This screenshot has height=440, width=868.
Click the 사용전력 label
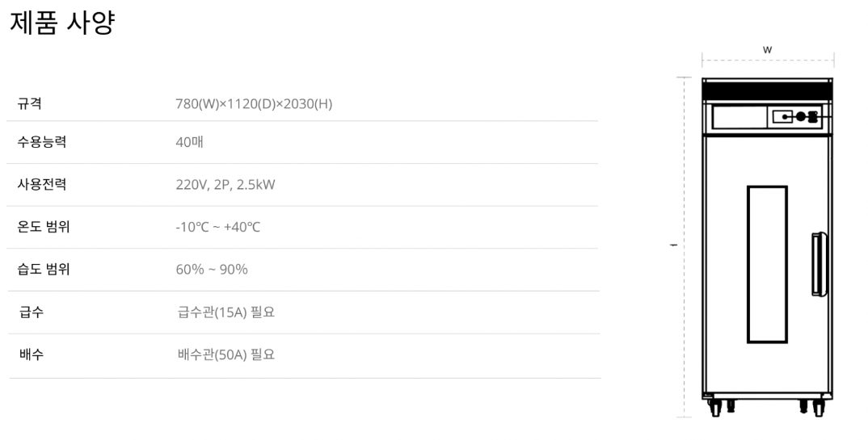click(42, 184)
